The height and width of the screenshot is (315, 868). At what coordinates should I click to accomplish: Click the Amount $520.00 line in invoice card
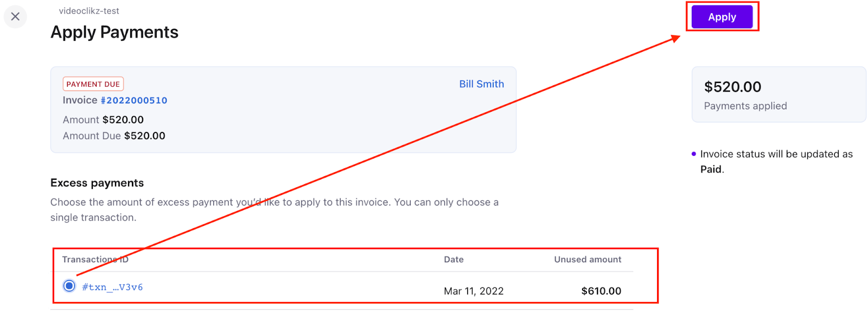tap(103, 120)
